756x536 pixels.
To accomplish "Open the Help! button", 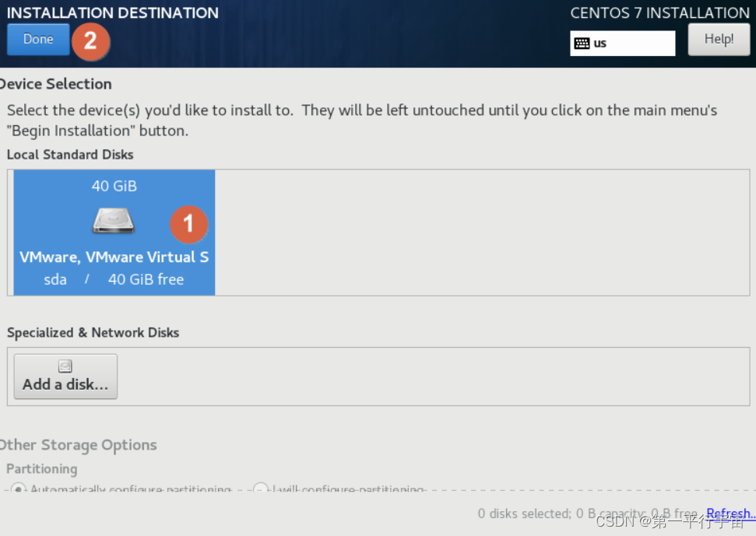I will (719, 40).
